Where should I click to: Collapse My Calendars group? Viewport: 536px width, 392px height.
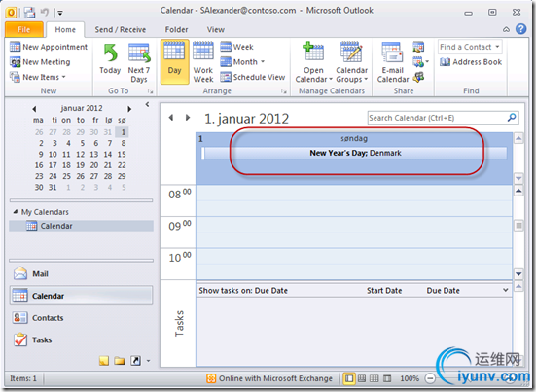tap(16, 212)
